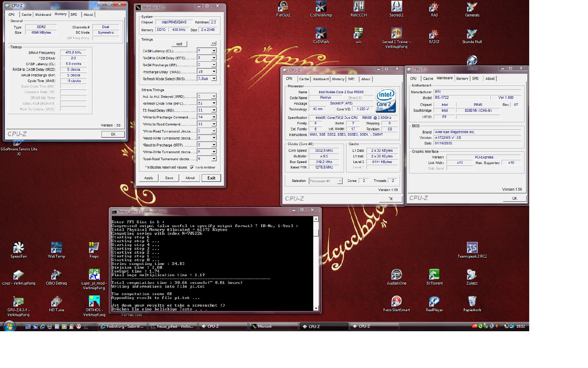This screenshot has height=368, width=588.
Task: Click the >> expand button in MemSet
Action: click(213, 43)
